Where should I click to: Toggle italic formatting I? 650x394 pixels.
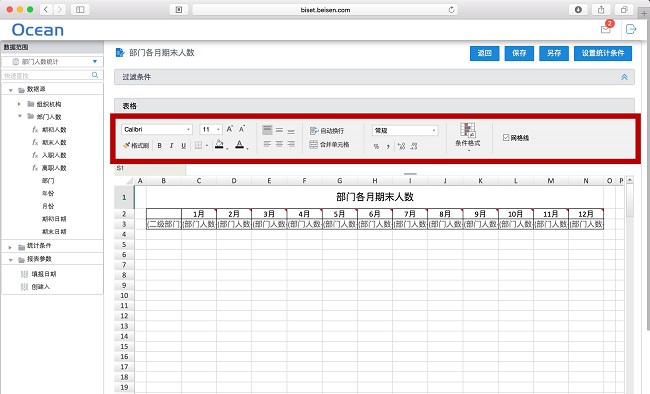[x=171, y=146]
